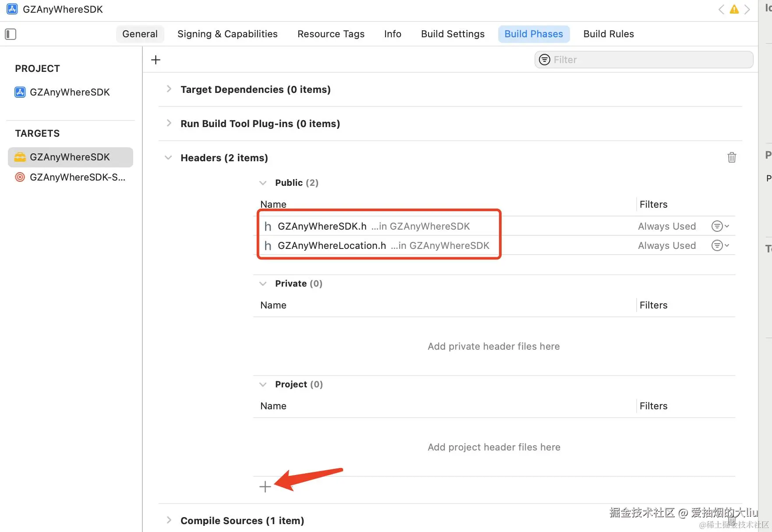Click the Filters column header under Private
Viewport: 772px width, 532px height.
tap(653, 305)
